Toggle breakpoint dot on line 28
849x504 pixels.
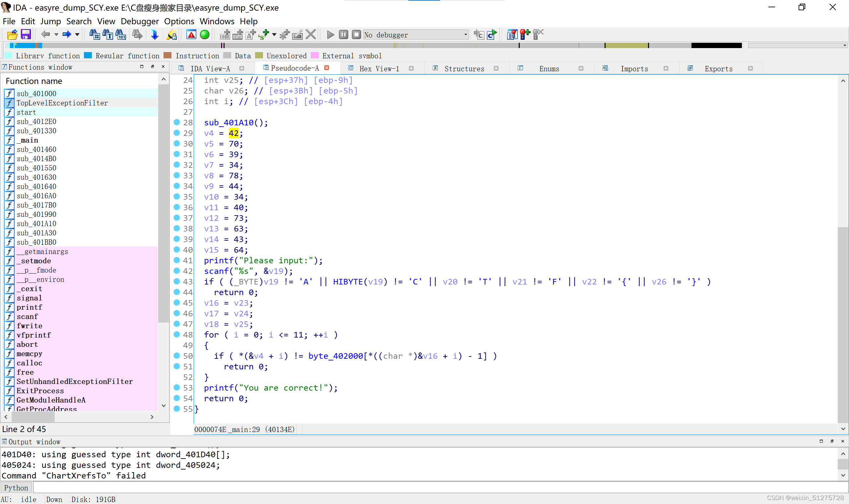(176, 122)
